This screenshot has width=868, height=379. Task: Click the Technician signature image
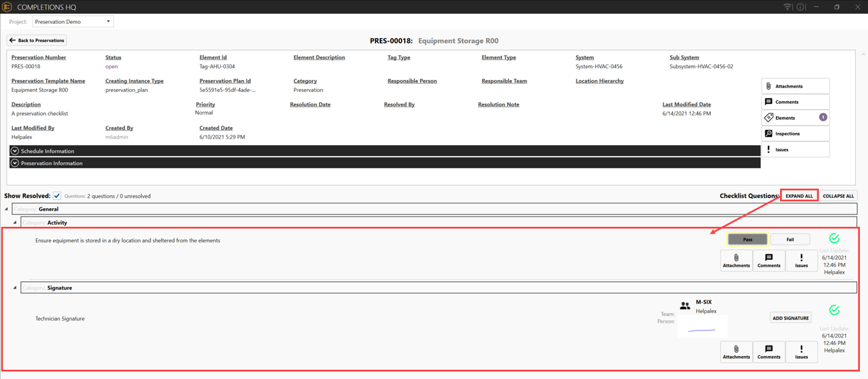(702, 328)
